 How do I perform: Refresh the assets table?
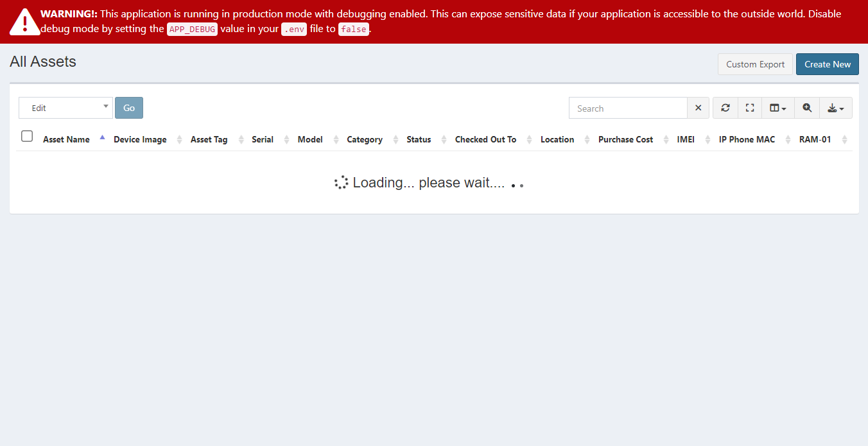click(x=725, y=108)
